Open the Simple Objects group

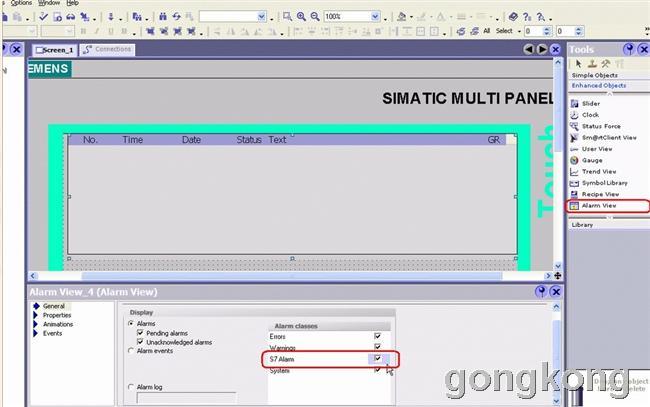pos(594,75)
